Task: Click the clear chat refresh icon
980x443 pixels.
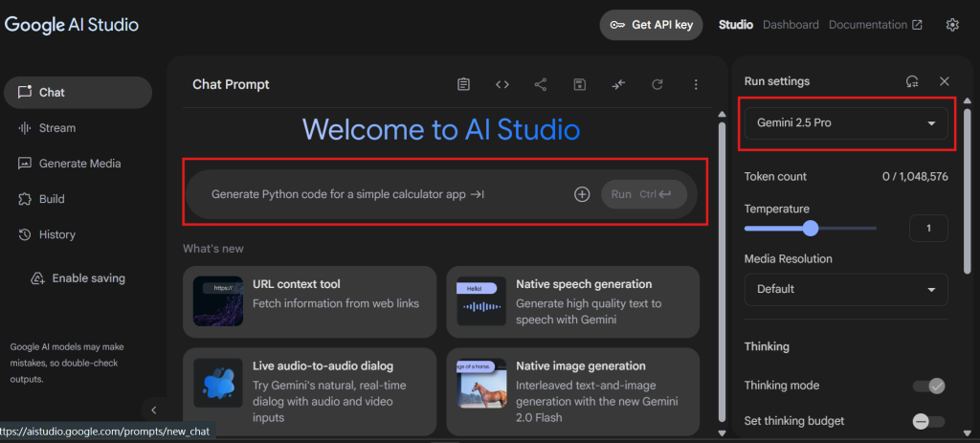Action: coord(657,84)
